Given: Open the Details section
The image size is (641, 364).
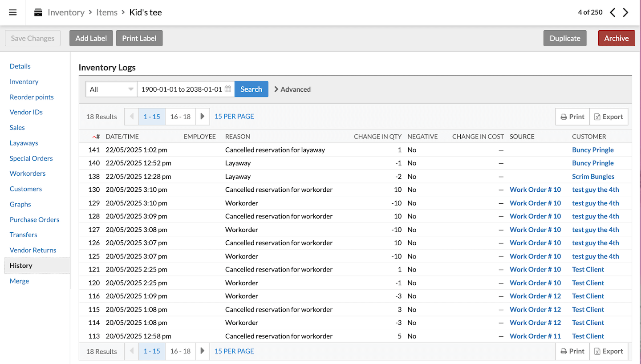Looking at the screenshot, I should (20, 66).
